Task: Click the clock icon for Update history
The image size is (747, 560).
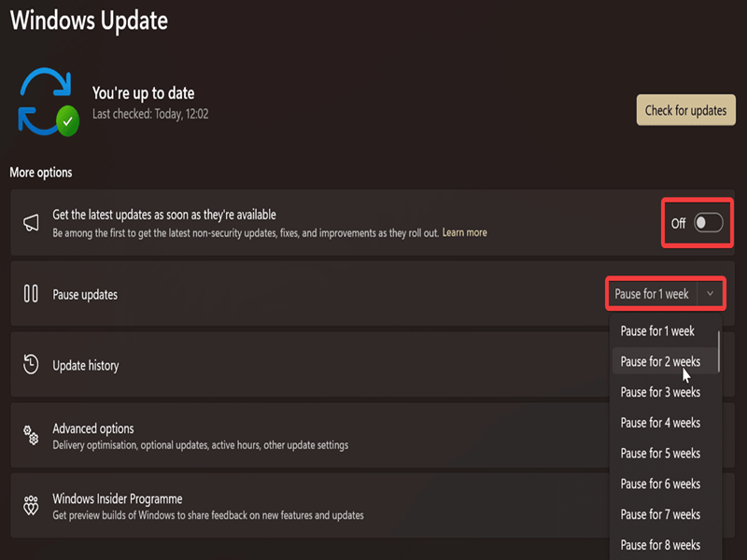Action: point(31,364)
